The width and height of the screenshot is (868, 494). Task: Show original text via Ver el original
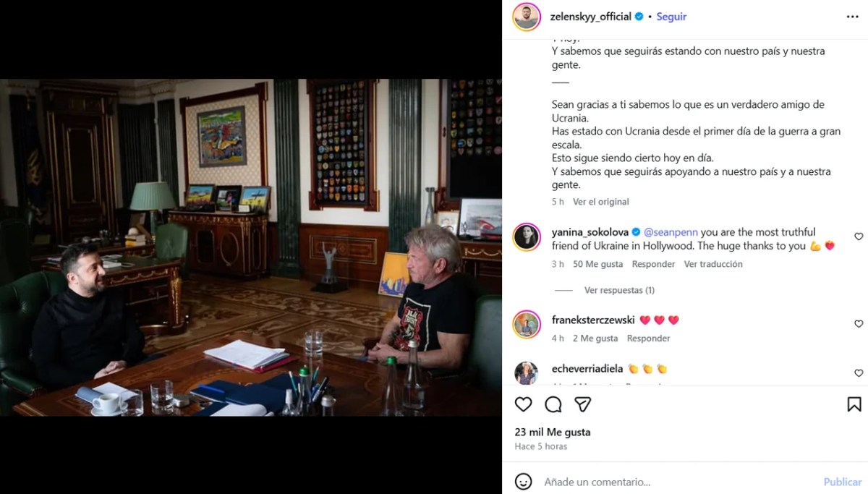(601, 202)
